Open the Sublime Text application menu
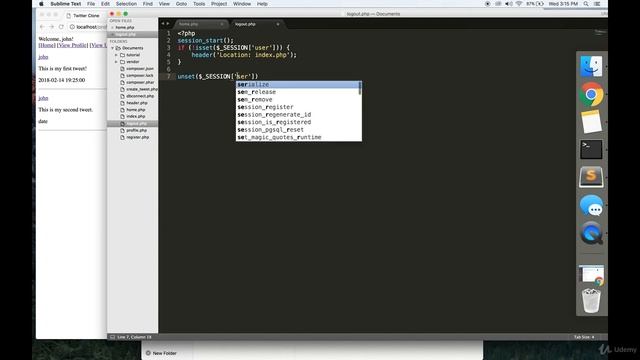The image size is (640, 360). point(66,4)
